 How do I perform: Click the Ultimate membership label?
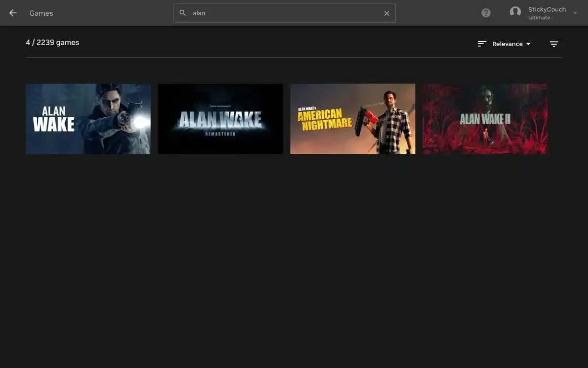tap(539, 18)
